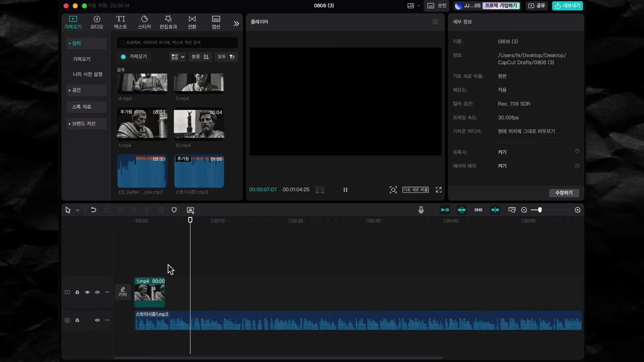Click the auto-cut image icon in the timeline toolbar
Screen dimensions: 644x362
pyautogui.click(x=190, y=210)
